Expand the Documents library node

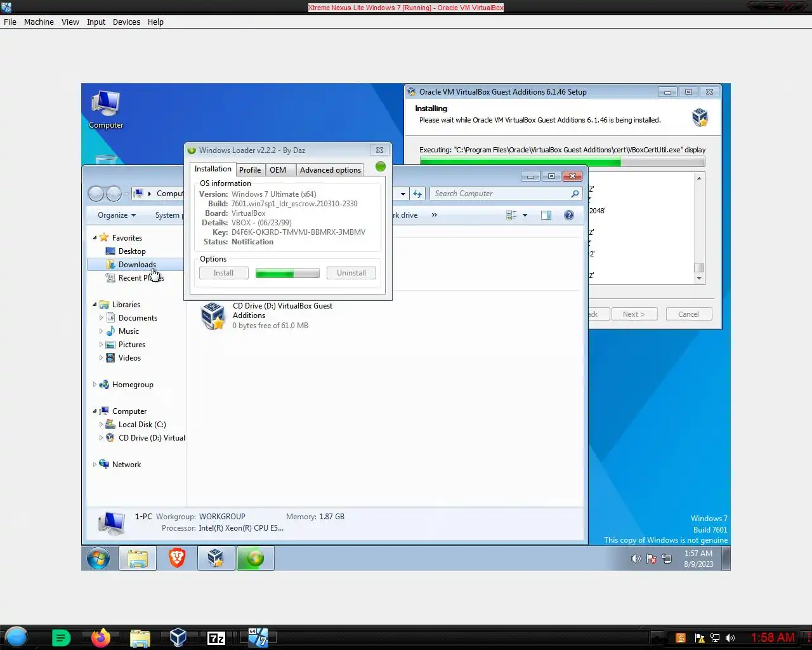coord(101,318)
